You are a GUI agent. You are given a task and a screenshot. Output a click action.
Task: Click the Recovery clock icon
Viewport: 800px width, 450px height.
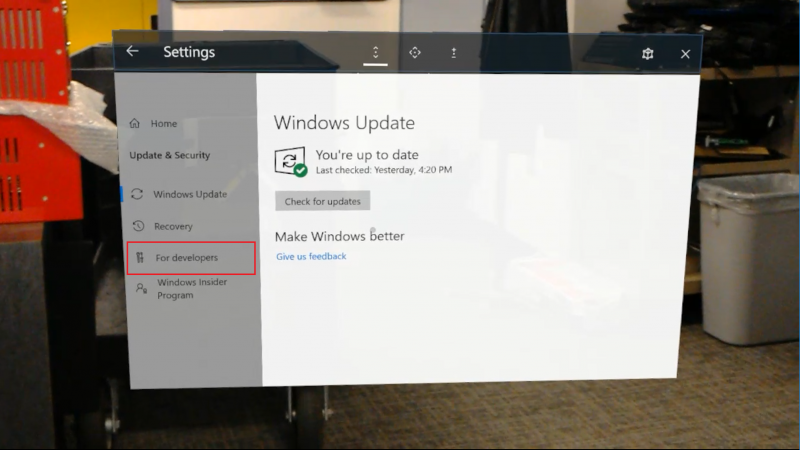click(138, 226)
